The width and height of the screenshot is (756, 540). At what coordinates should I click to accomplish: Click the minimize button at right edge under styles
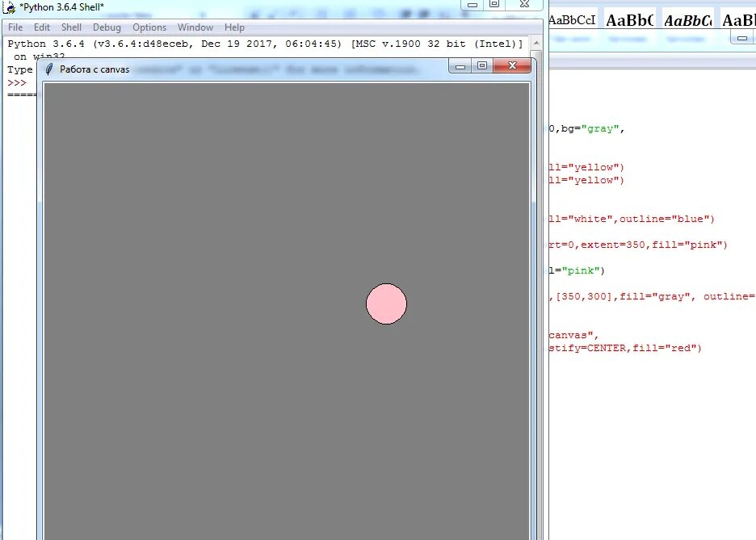point(742,38)
